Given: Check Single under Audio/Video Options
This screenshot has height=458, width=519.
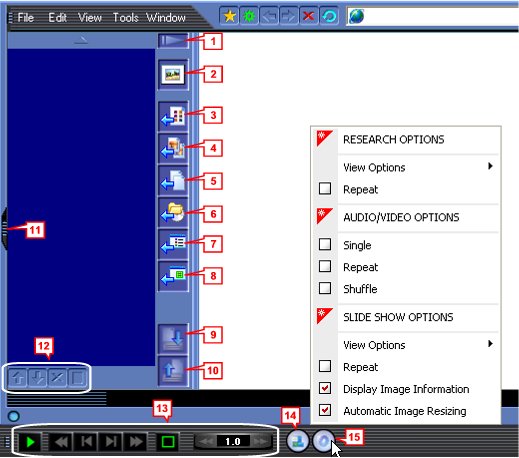Looking at the screenshot, I should (x=325, y=244).
